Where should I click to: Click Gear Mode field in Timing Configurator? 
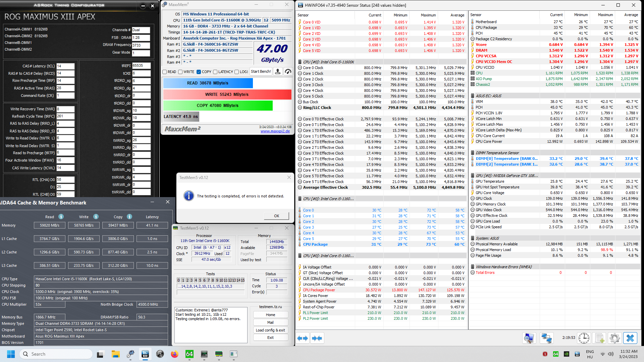pyautogui.click(x=141, y=53)
